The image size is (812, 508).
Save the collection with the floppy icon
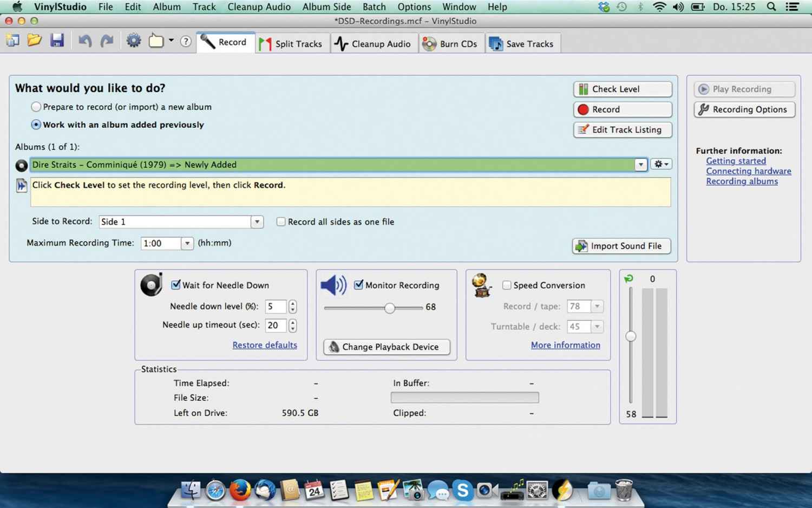tap(57, 41)
